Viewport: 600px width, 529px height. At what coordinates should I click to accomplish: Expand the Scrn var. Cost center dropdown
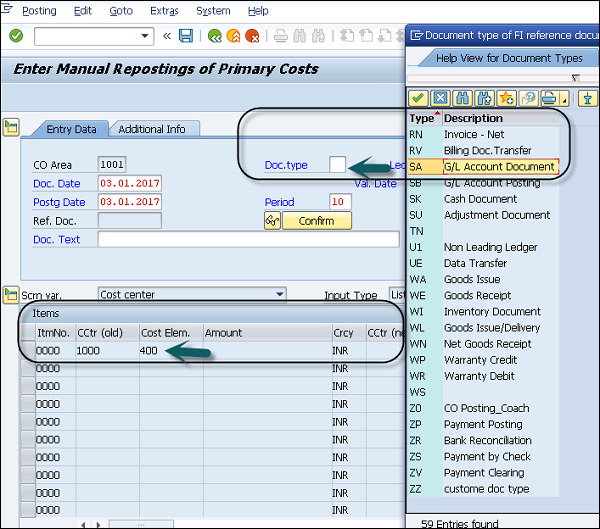[279, 295]
